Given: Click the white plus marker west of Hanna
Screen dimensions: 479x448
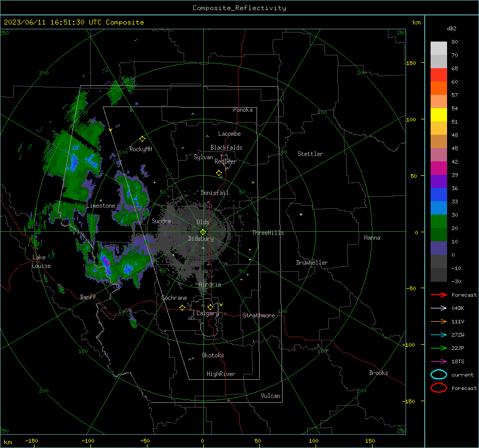Looking at the screenshot, I should [x=301, y=214].
